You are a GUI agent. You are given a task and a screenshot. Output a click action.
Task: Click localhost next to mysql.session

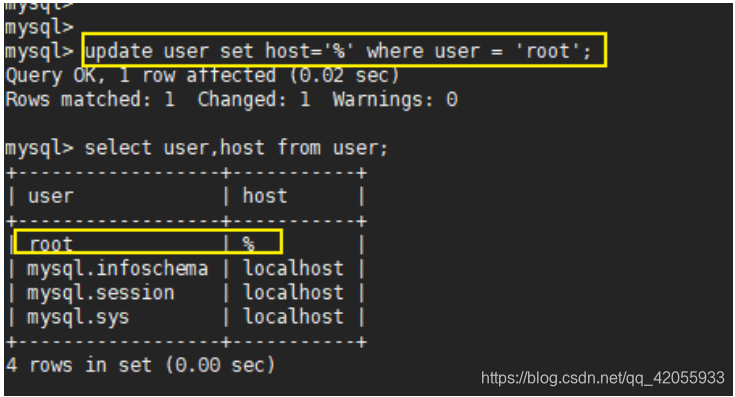pyautogui.click(x=293, y=293)
